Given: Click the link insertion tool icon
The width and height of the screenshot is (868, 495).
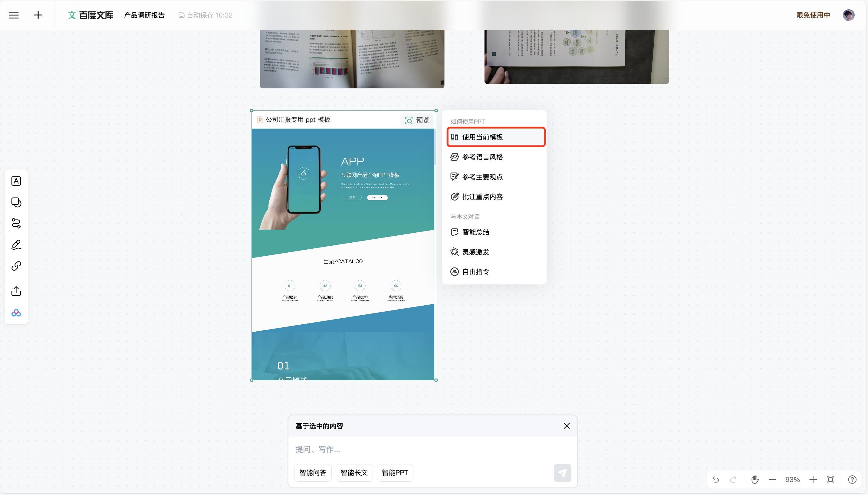Looking at the screenshot, I should tap(16, 266).
